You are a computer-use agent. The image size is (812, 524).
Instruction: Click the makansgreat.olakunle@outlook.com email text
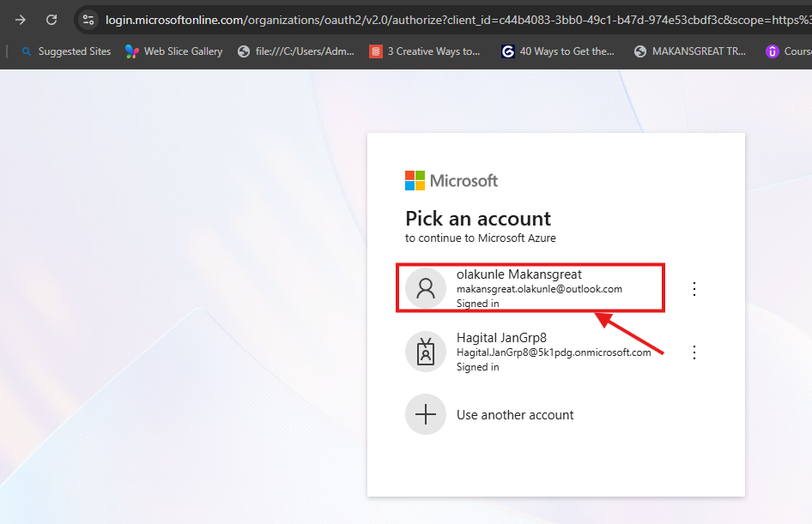click(539, 289)
